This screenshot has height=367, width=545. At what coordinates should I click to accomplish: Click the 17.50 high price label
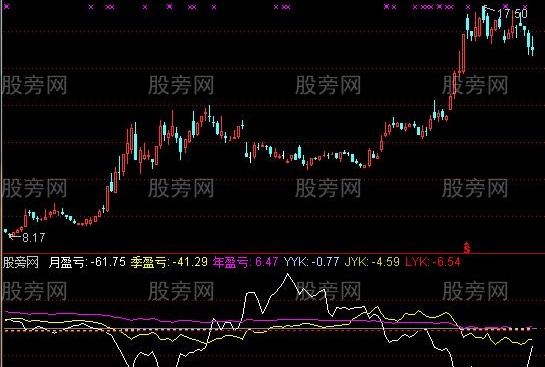click(512, 14)
